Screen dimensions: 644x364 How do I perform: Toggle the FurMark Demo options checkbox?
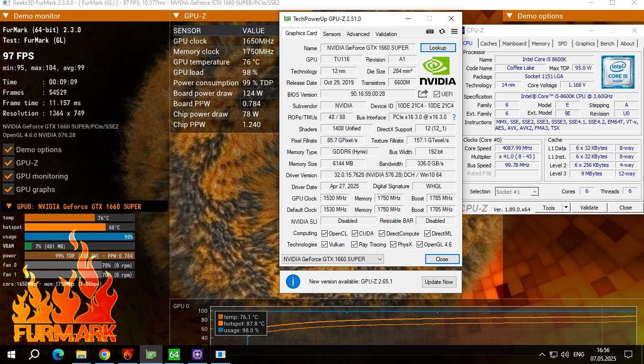click(8, 150)
